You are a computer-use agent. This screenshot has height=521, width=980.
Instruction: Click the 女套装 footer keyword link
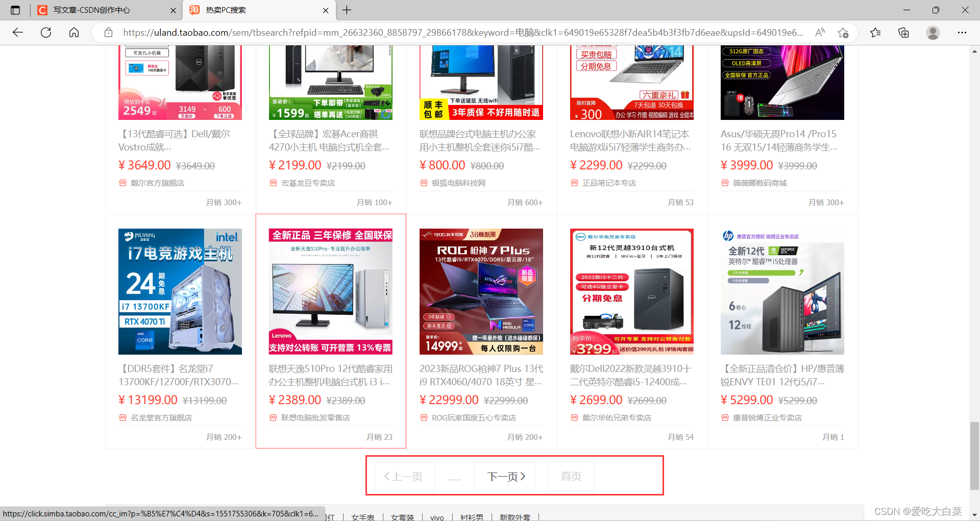[402, 517]
